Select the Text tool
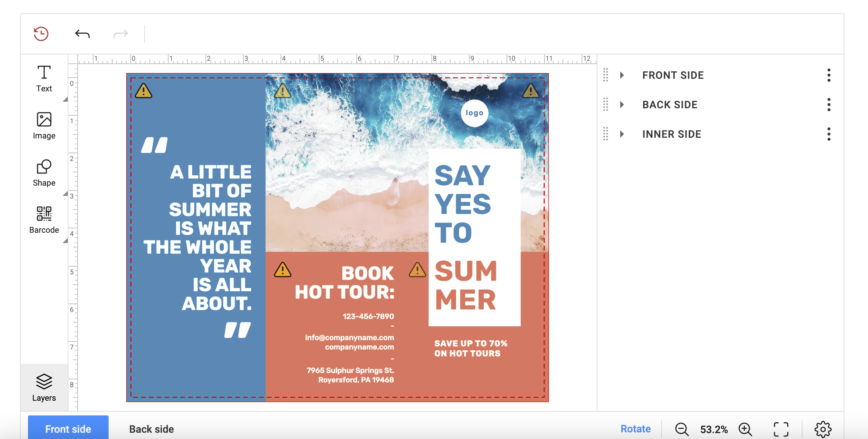Image resolution: width=868 pixels, height=439 pixels. (x=44, y=78)
